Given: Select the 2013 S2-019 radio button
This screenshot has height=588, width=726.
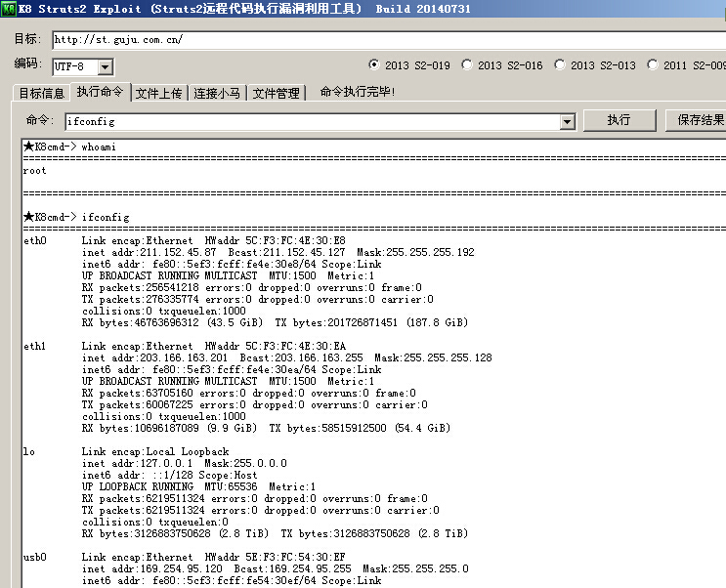Looking at the screenshot, I should [374, 64].
